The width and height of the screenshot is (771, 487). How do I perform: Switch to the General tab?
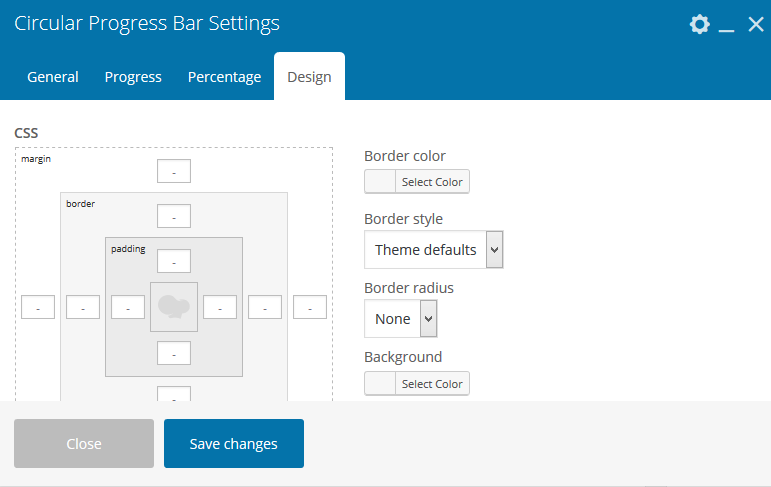click(x=53, y=77)
